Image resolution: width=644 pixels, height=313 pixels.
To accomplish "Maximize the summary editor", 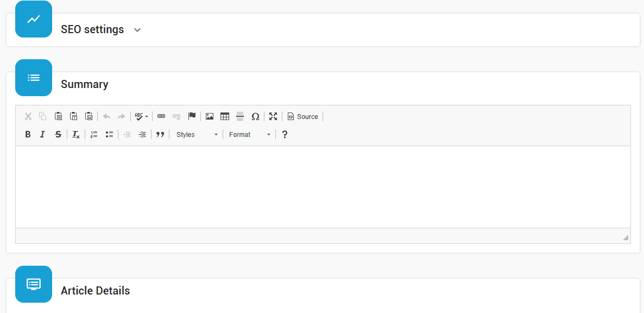I will point(273,116).
